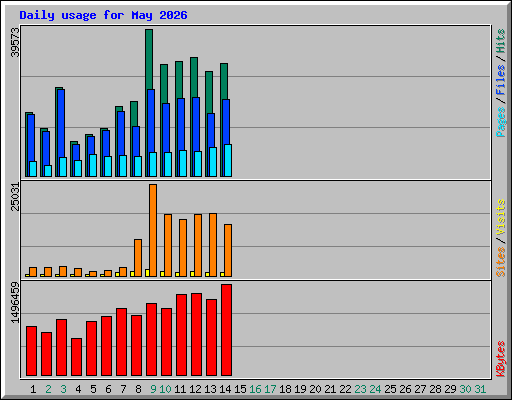
Task: Click the orange 'Sites' legend label
Action: coord(500,262)
